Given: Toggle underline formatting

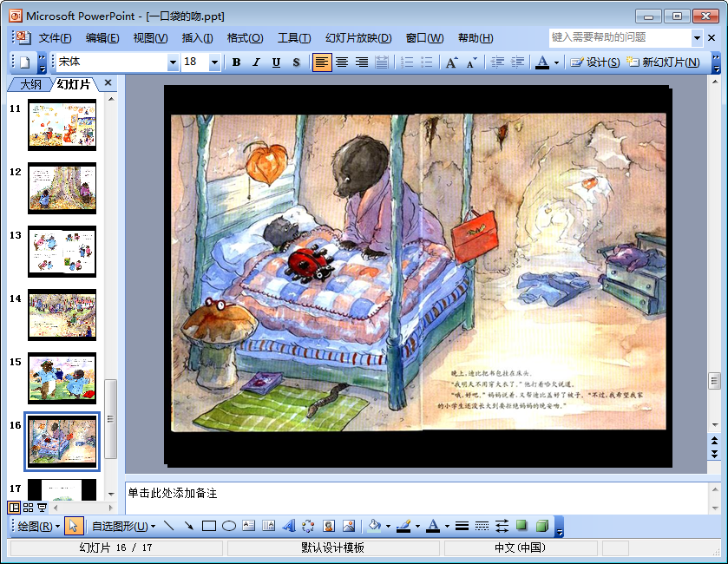Looking at the screenshot, I should tap(276, 62).
